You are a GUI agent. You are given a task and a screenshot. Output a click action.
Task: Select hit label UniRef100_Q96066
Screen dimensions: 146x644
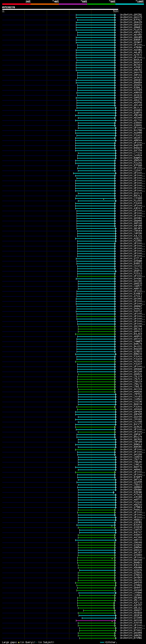pos(131,542)
